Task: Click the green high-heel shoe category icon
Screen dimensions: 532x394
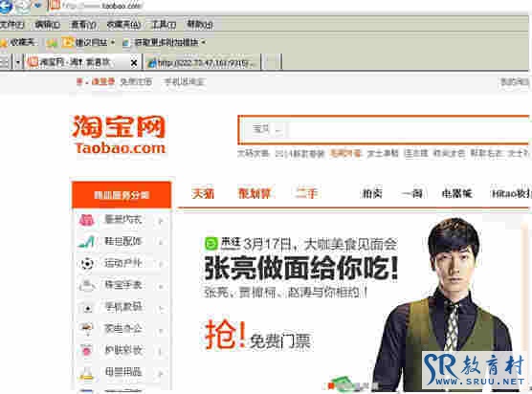Action: (86, 242)
